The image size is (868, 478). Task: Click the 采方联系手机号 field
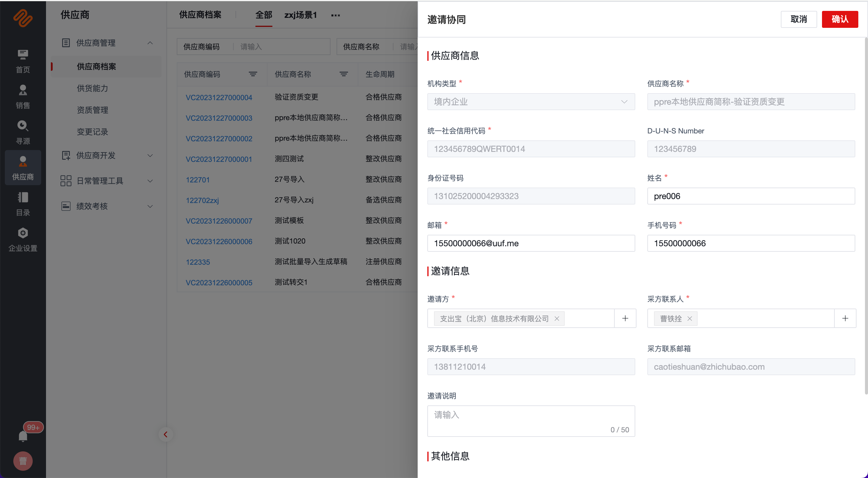(531, 366)
